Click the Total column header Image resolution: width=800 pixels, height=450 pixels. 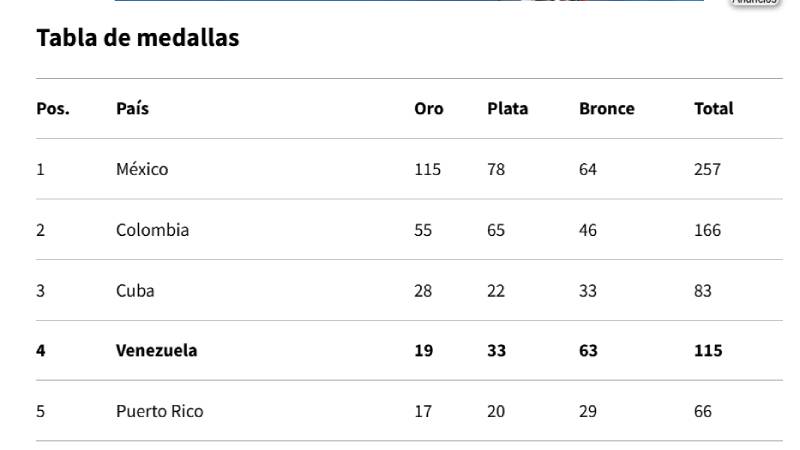pyautogui.click(x=713, y=109)
